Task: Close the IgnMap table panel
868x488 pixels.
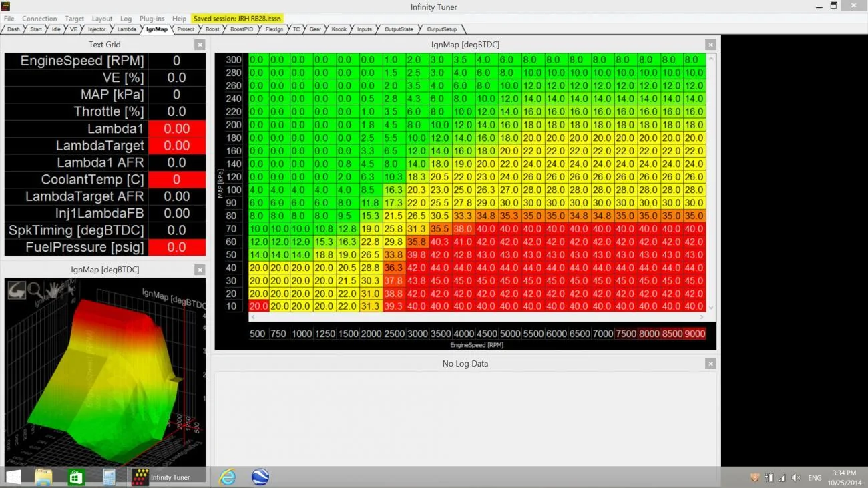Action: click(x=710, y=45)
